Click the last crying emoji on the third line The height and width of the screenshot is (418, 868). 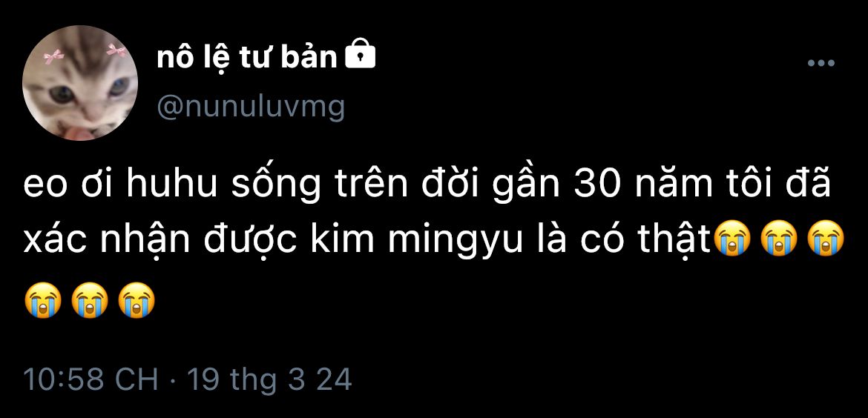point(137,302)
